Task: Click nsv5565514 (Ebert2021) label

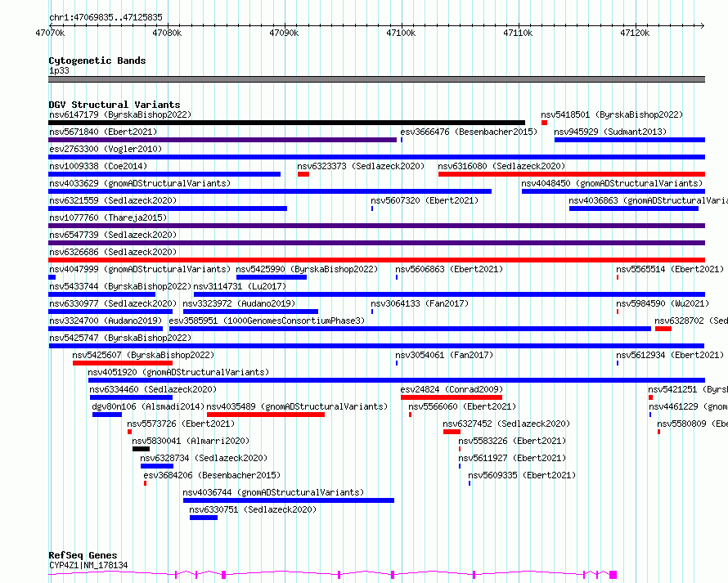Action: (670, 269)
